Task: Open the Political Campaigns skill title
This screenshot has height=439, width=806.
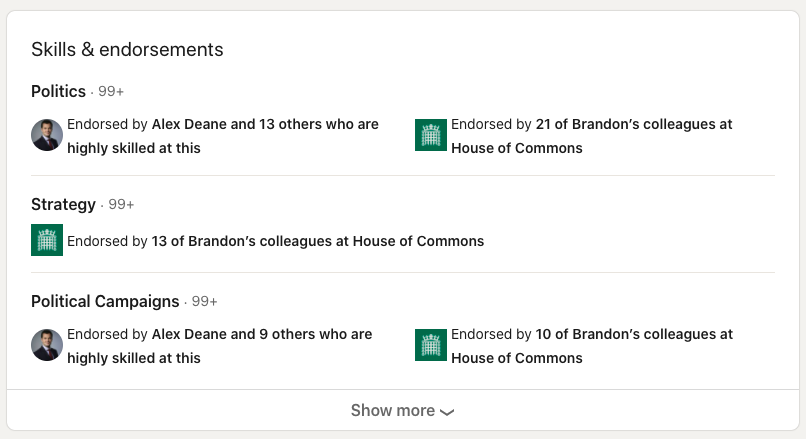Action: tap(105, 301)
